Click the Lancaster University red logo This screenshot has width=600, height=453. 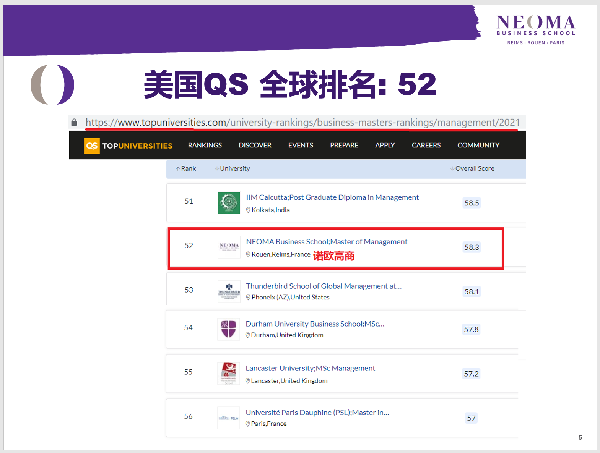tap(228, 373)
